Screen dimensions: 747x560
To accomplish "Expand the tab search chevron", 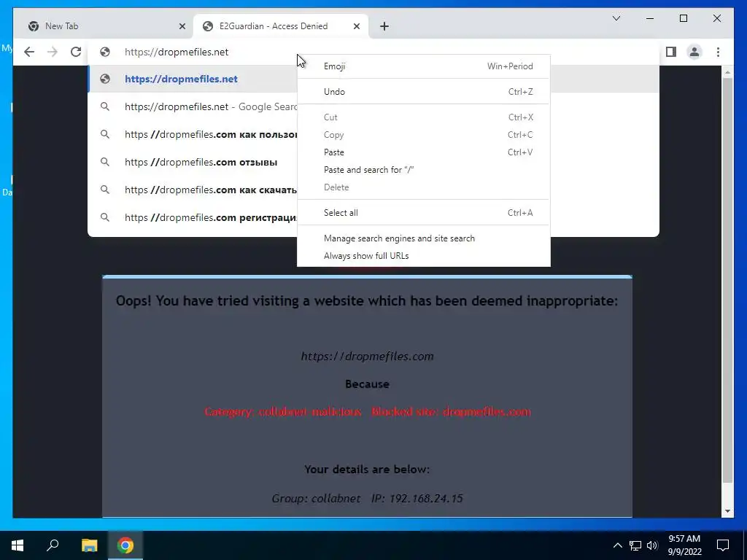I will click(616, 18).
